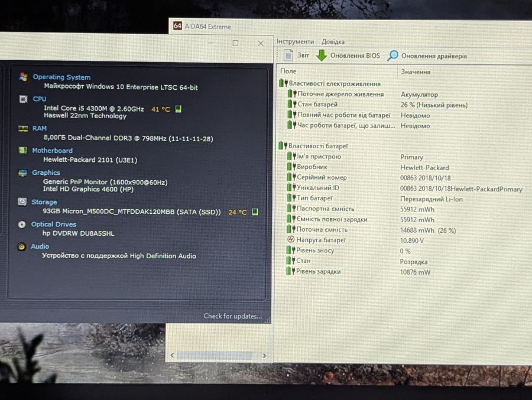Click the AIDA64 Extreme title bar icon
The image size is (532, 400).
coord(177,26)
